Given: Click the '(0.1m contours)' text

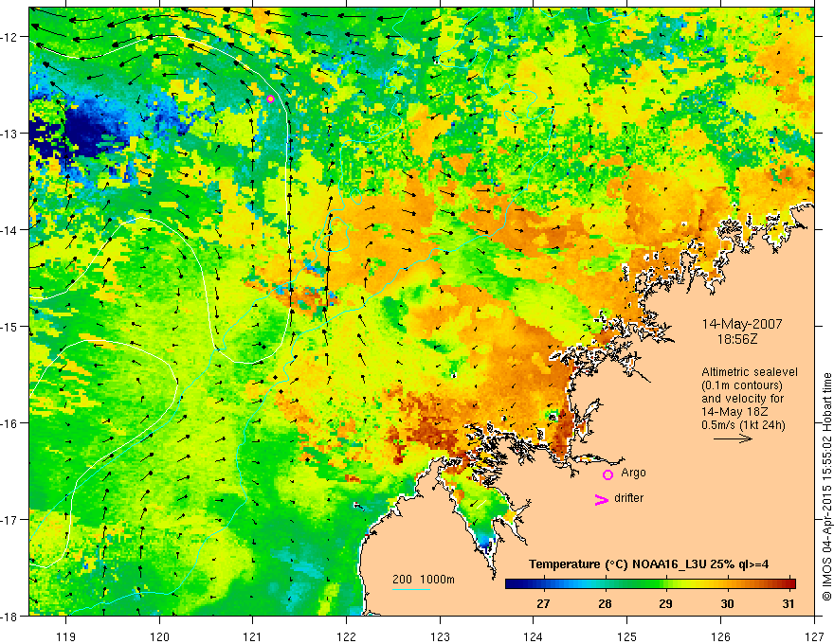Looking at the screenshot, I should pyautogui.click(x=742, y=385).
